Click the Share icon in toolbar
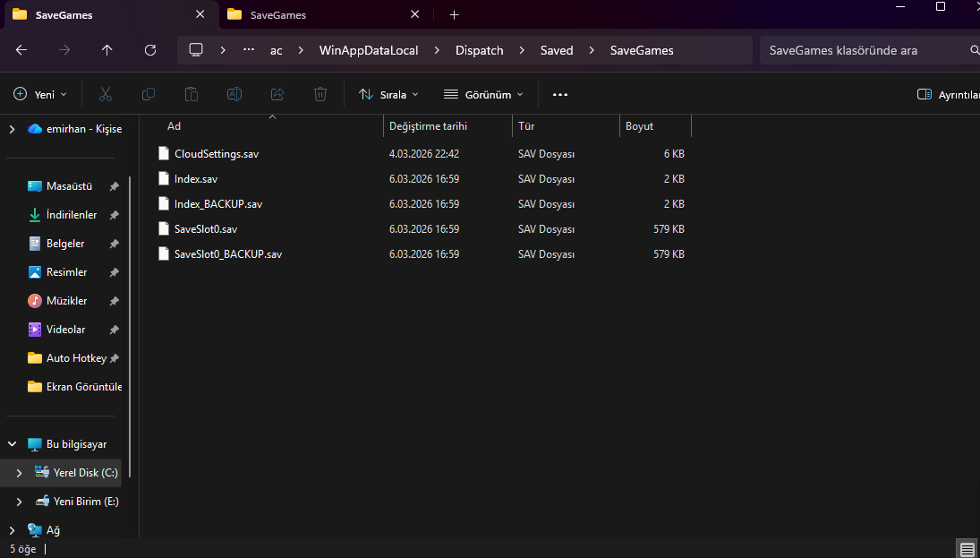Screen dimensions: 980x558 277,94
